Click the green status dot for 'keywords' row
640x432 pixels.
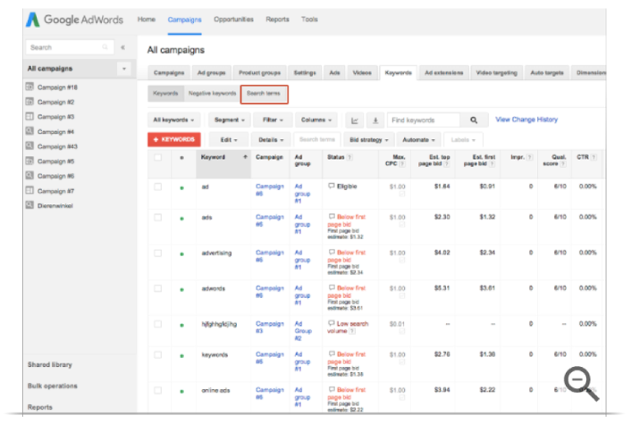(182, 356)
